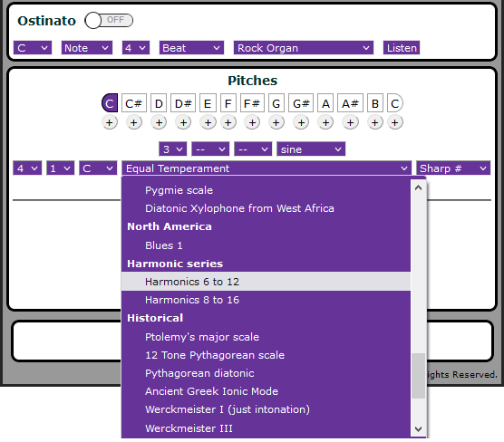Open the sine waveform dropdown

tap(311, 149)
